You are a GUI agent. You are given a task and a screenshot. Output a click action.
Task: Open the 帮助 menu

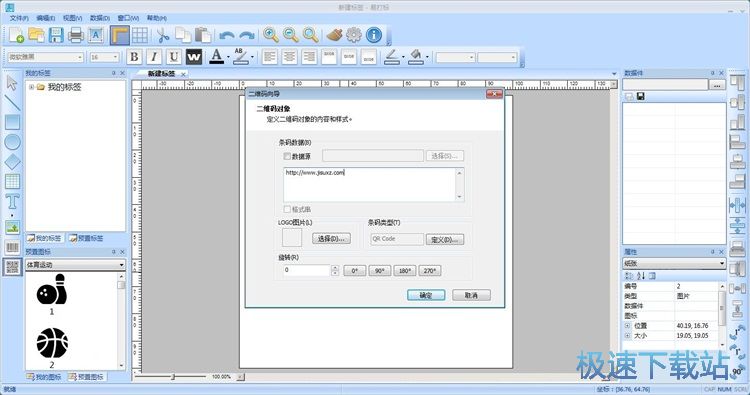coord(156,18)
